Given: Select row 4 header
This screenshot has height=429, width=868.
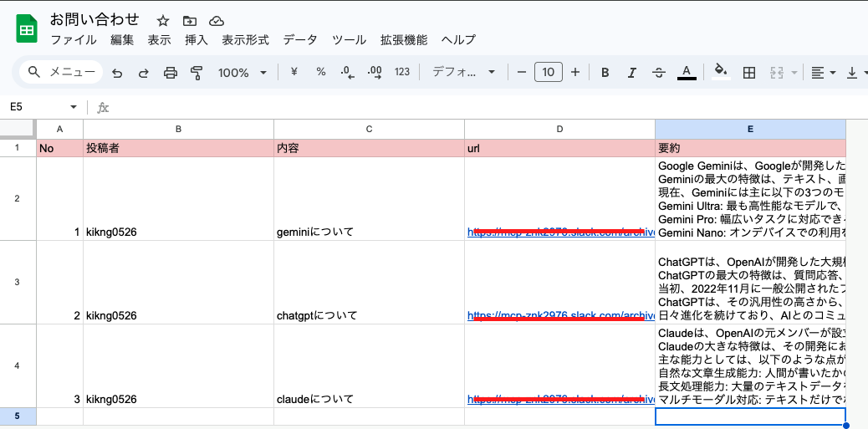Looking at the screenshot, I should click(x=18, y=366).
